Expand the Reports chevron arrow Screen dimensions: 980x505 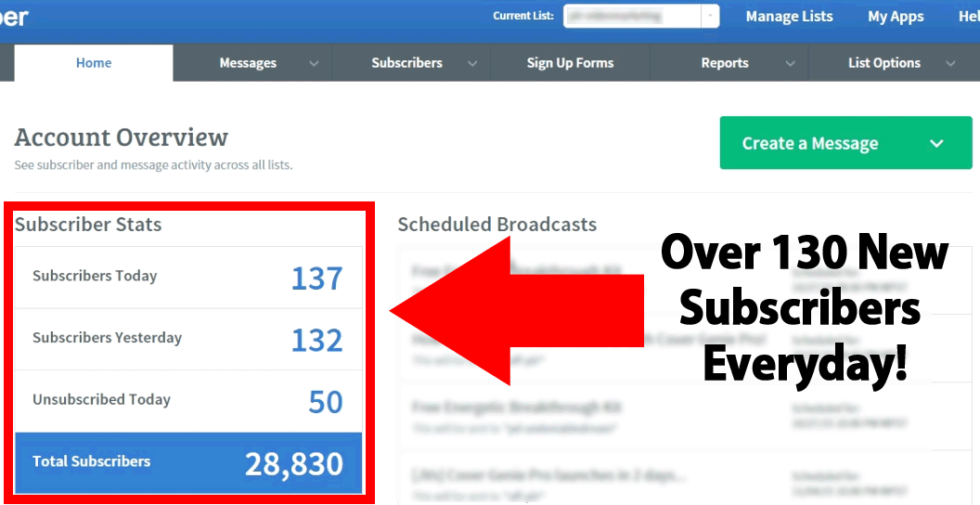(790, 63)
